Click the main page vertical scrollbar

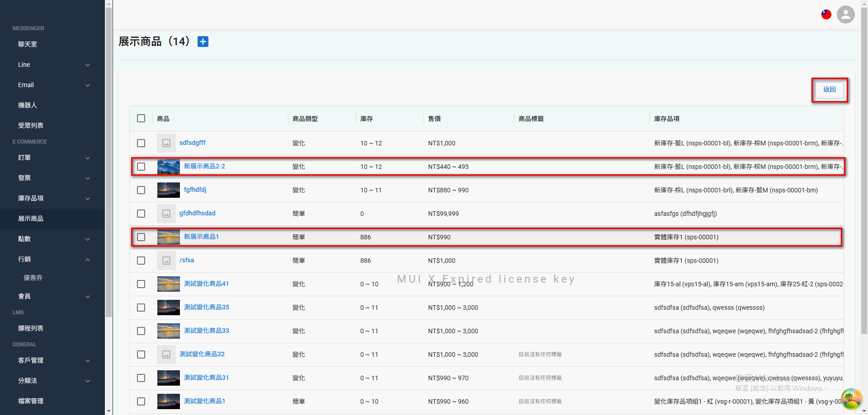tap(864, 172)
